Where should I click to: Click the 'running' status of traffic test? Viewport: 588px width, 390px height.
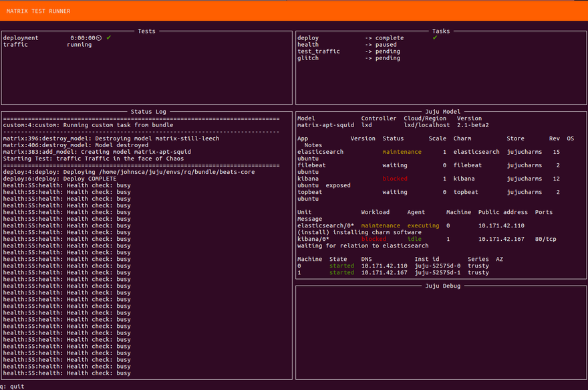click(x=79, y=45)
